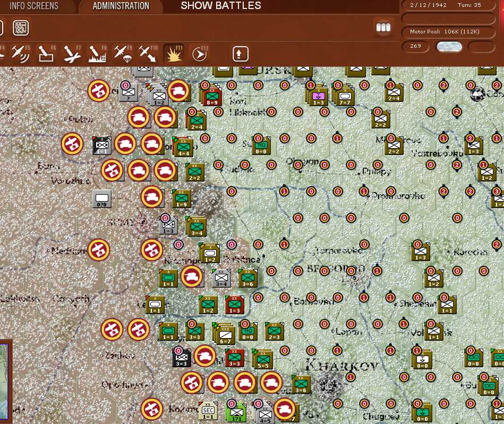Collapse toolbar with the up-arrow icon
The image size is (504, 424).
241,54
